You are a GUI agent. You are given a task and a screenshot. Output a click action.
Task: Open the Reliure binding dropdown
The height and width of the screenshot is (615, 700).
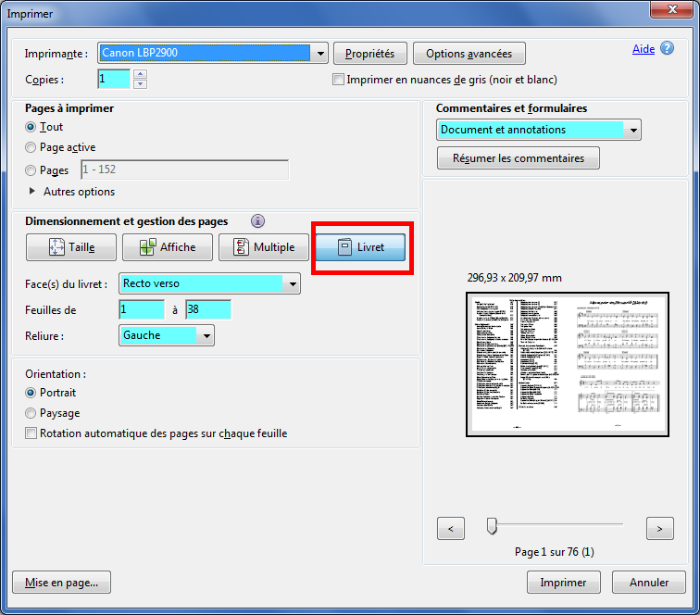tap(206, 335)
